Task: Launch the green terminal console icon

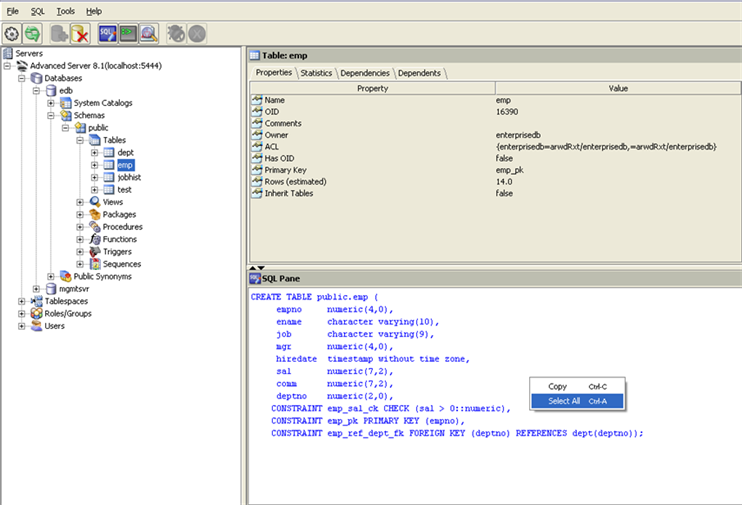Action: (128, 33)
